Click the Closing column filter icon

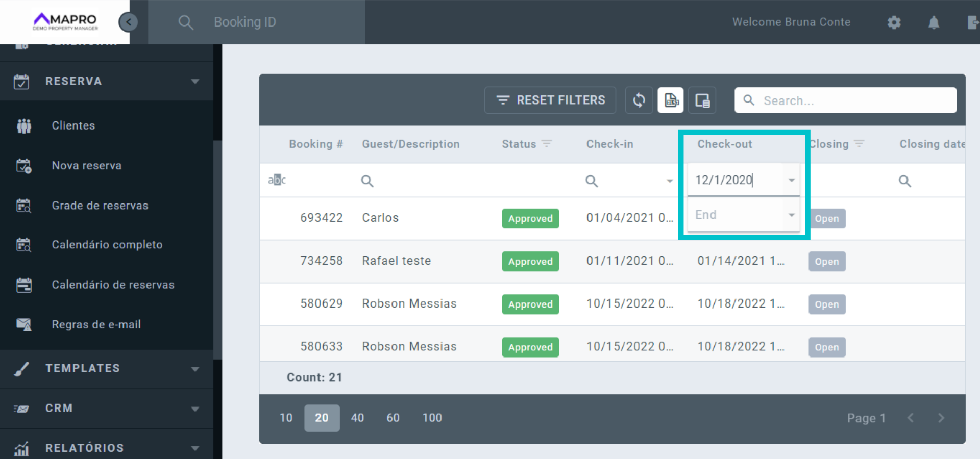pyautogui.click(x=859, y=144)
